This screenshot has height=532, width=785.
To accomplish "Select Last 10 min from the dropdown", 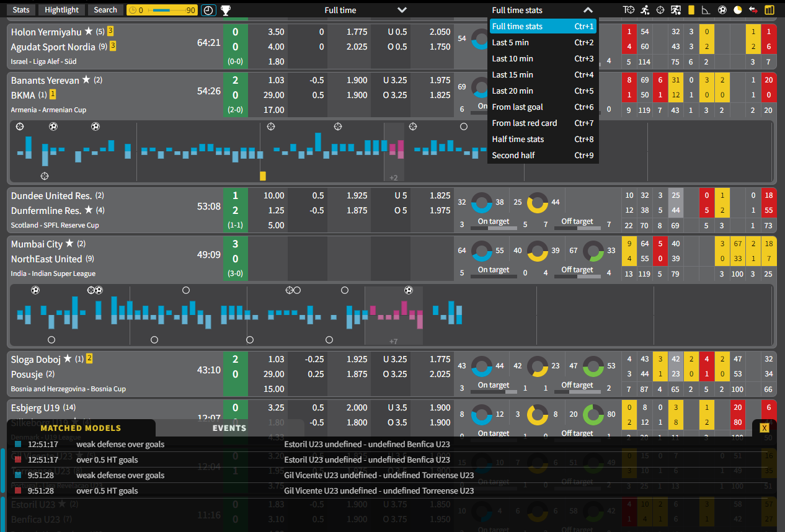I will point(512,58).
